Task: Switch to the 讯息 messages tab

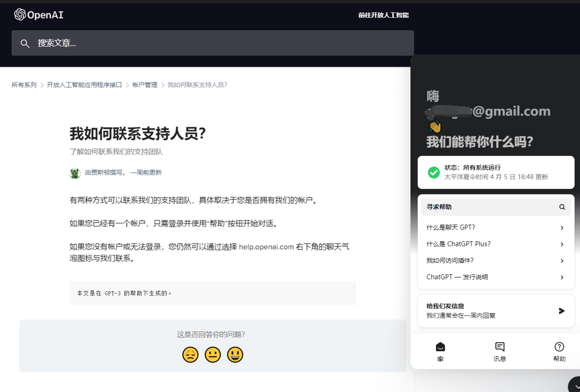Action: [500, 351]
